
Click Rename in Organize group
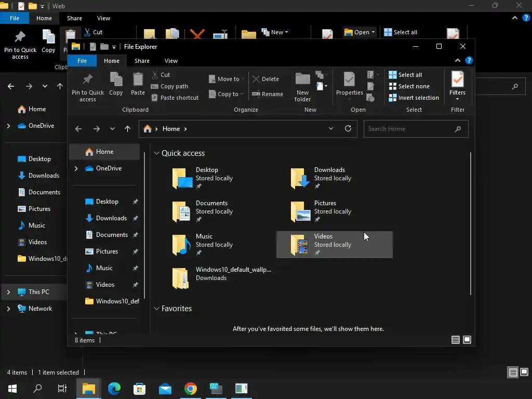[268, 94]
